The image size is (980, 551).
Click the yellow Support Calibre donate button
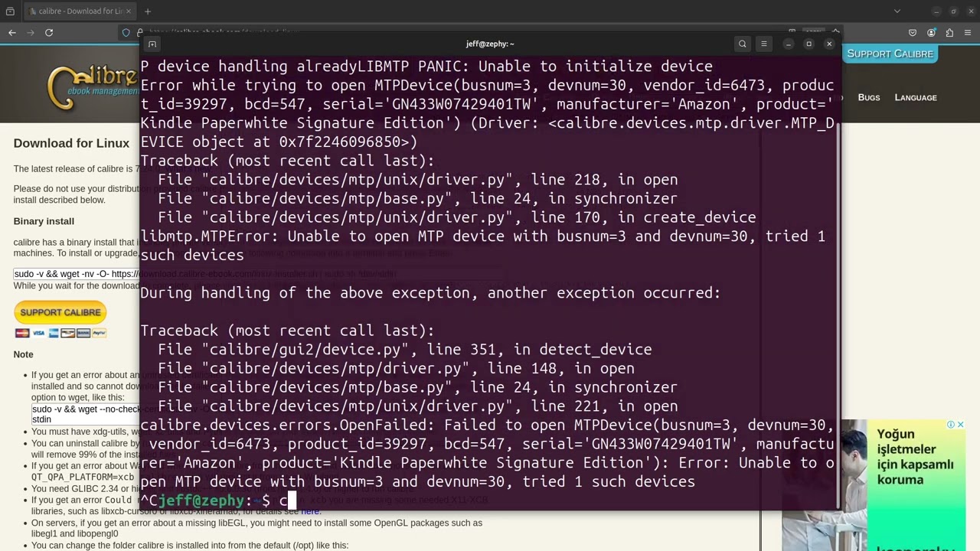click(60, 312)
